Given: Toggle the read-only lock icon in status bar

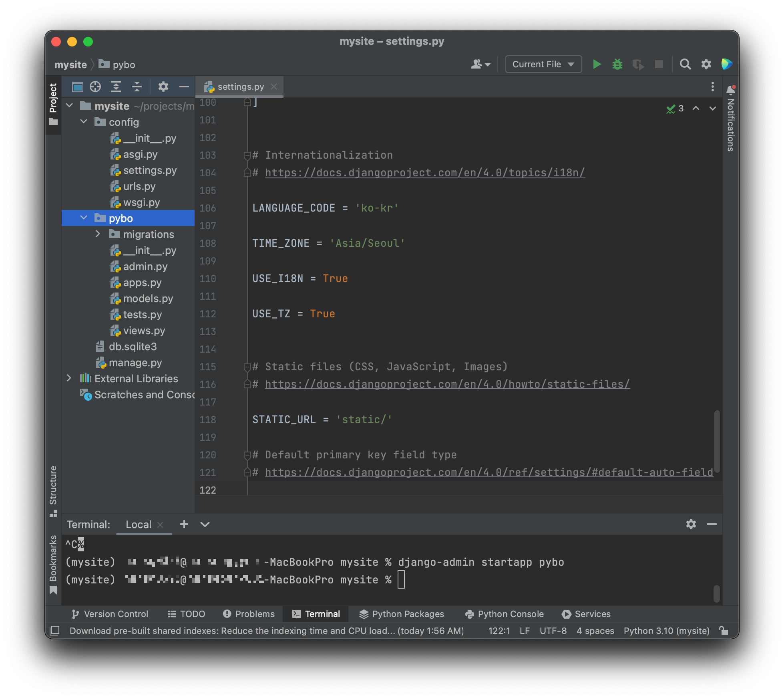Looking at the screenshot, I should tap(724, 631).
